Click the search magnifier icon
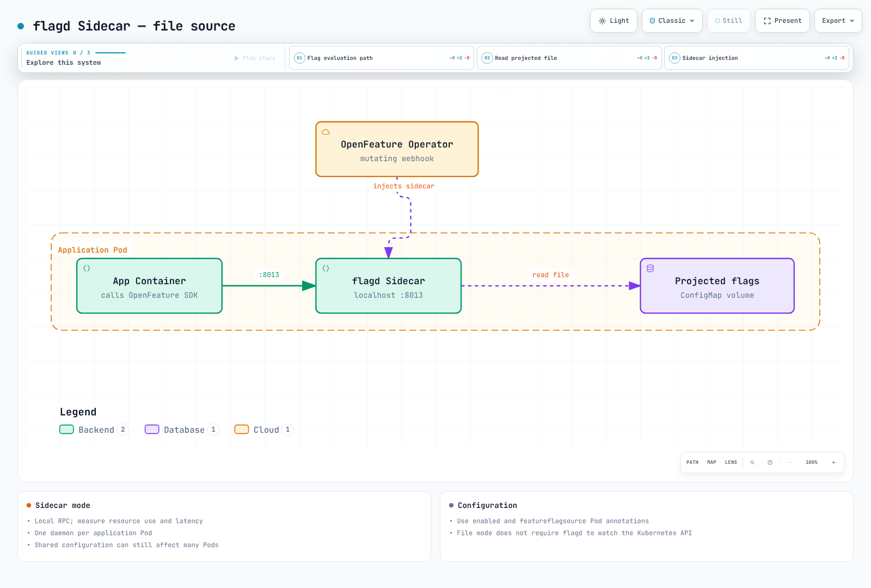This screenshot has height=588, width=871. pos(752,462)
